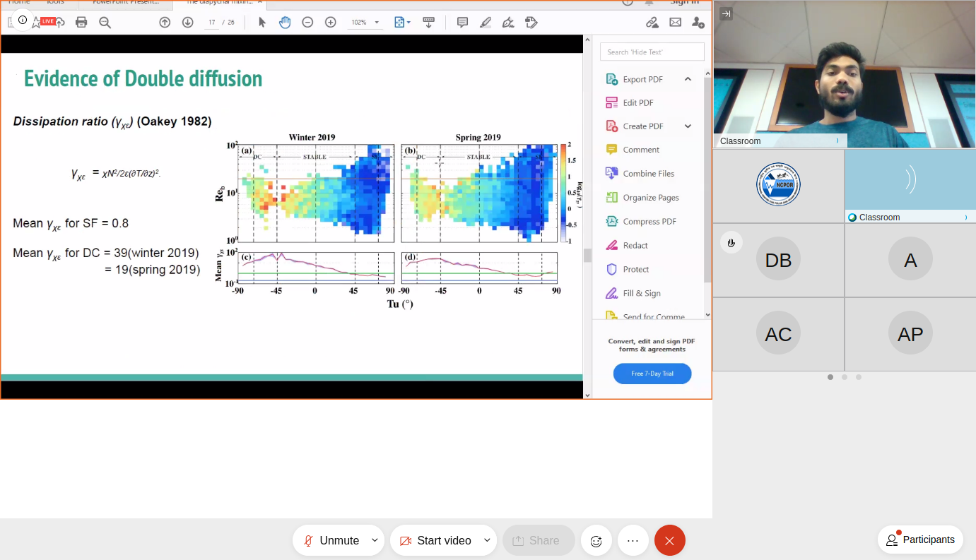976x560 pixels.
Task: Click the Unmute button
Action: [331, 540]
